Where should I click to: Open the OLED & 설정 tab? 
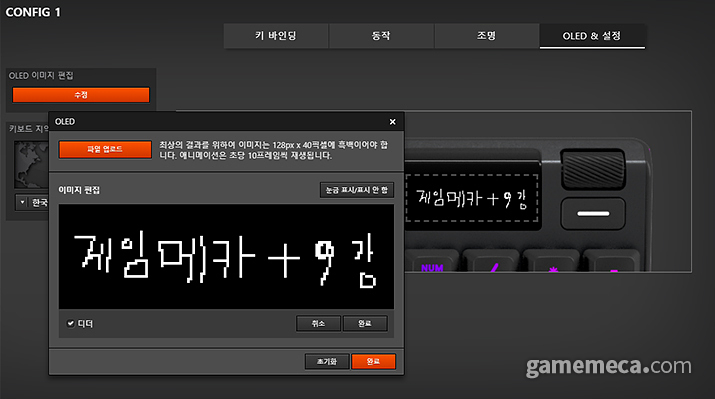pos(592,36)
